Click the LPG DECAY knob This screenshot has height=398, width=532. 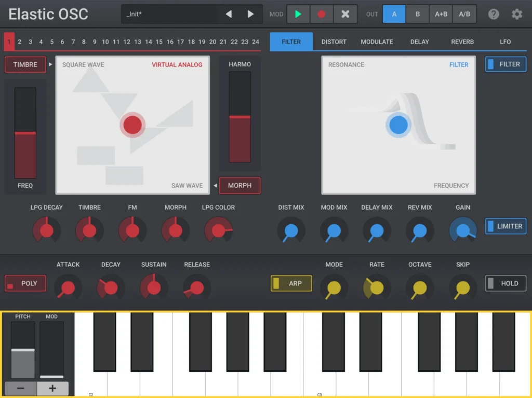pos(46,230)
